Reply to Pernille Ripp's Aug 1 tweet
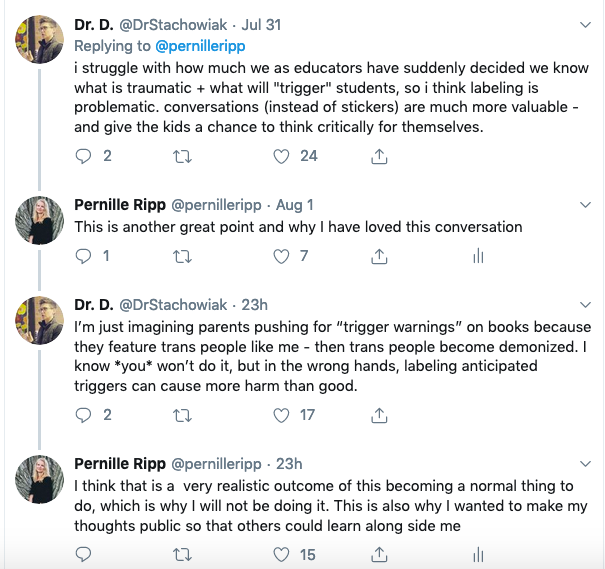605x569 pixels. pyautogui.click(x=84, y=256)
